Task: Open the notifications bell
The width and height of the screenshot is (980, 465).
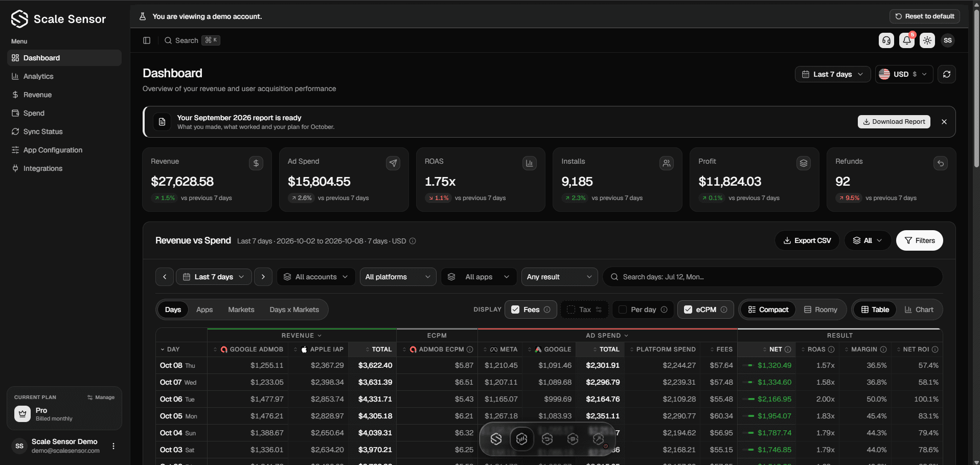Action: point(907,40)
